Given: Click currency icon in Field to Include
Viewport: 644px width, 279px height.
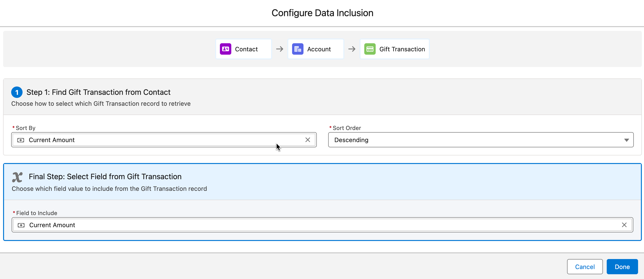Looking at the screenshot, I should tap(21, 225).
